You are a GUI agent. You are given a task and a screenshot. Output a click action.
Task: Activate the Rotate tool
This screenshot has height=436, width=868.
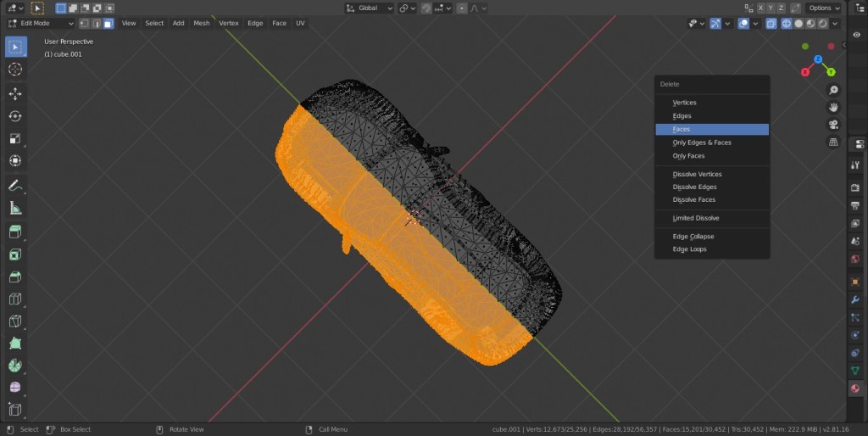[x=15, y=116]
